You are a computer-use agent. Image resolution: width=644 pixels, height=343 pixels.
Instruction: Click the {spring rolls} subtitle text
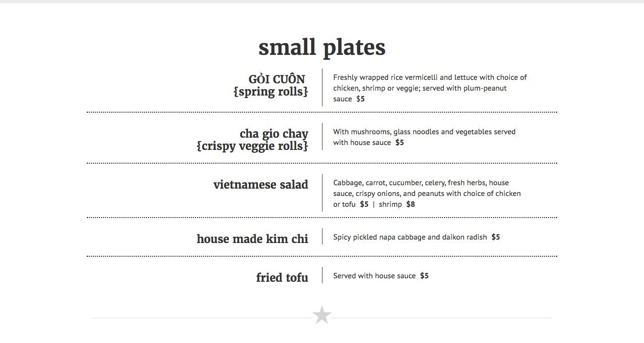pos(271,92)
